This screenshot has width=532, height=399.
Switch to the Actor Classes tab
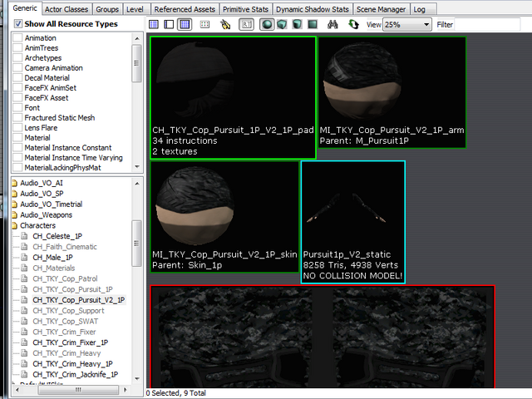tap(66, 9)
